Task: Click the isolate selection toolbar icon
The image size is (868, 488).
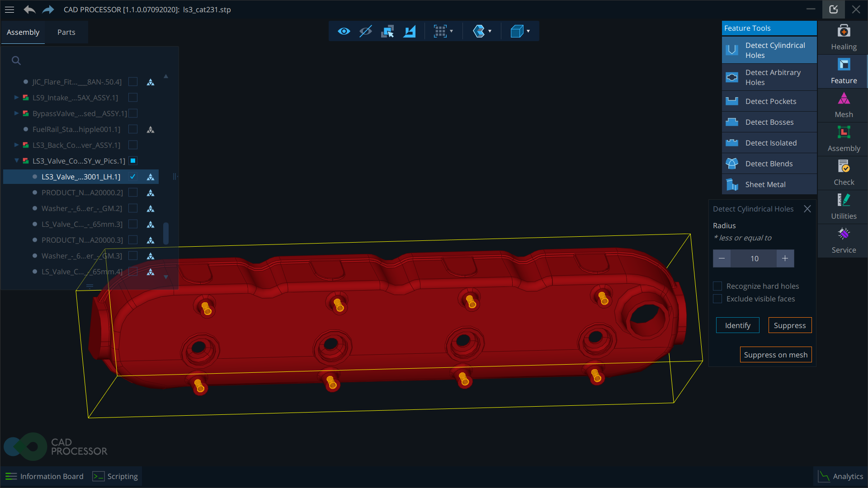Action: 387,31
